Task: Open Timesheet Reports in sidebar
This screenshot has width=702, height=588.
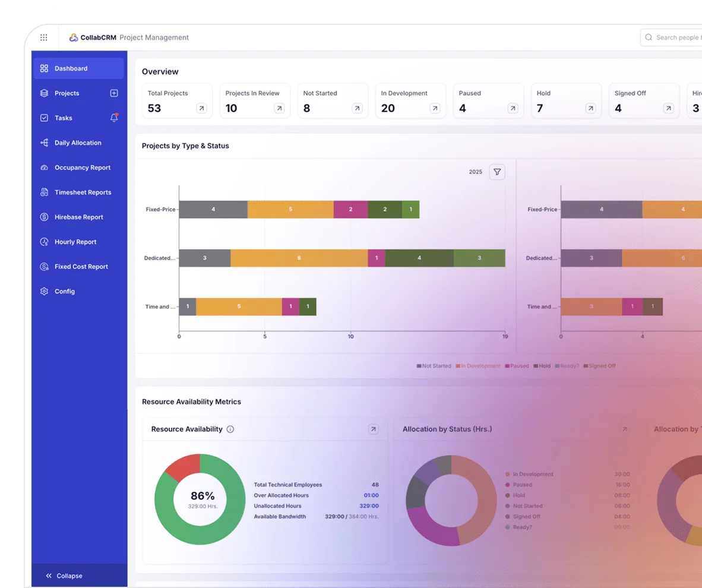Action: click(x=83, y=192)
